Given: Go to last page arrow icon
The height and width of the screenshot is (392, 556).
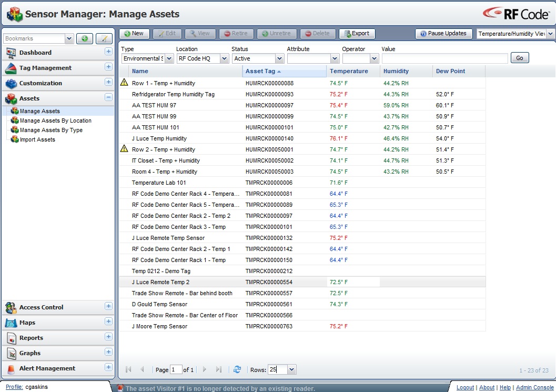Looking at the screenshot, I should (x=219, y=370).
